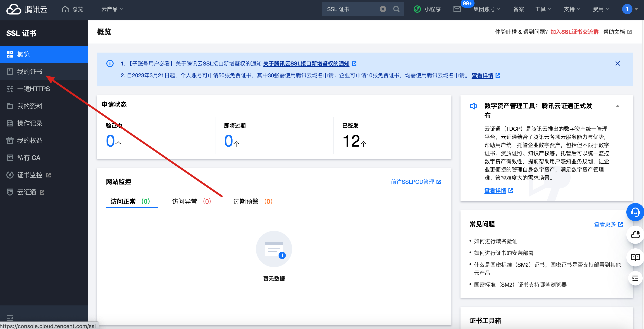Open the 云产品 dropdown menu
The image size is (644, 329).
pyautogui.click(x=112, y=9)
